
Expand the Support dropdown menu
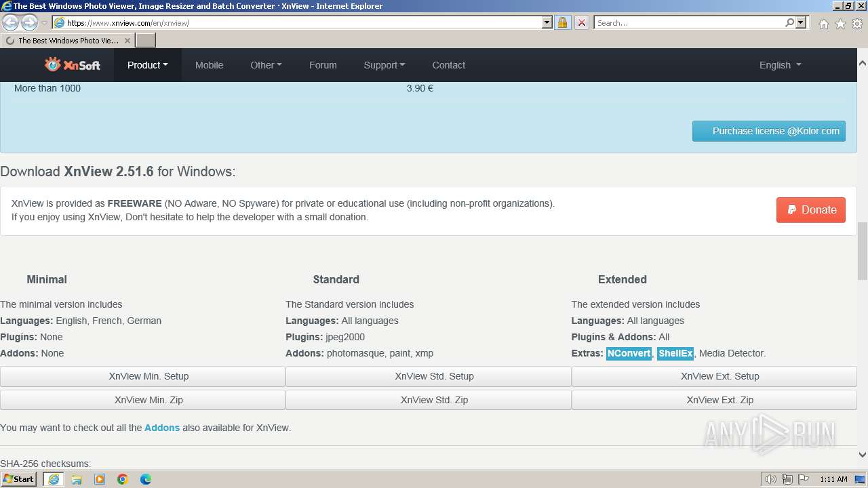pyautogui.click(x=384, y=65)
